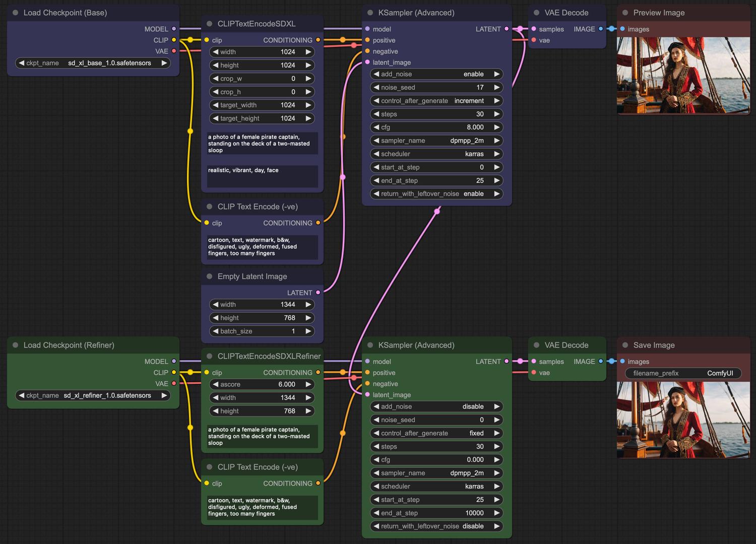Toggle add_noise disable on green KSampler
The width and height of the screenshot is (756, 544).
[x=436, y=406]
